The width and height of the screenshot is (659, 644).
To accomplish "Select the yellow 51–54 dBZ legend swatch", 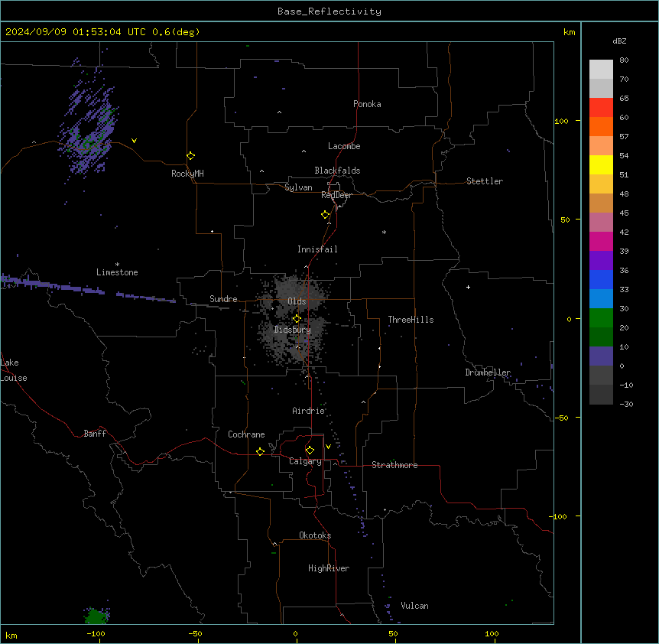I will tap(601, 164).
